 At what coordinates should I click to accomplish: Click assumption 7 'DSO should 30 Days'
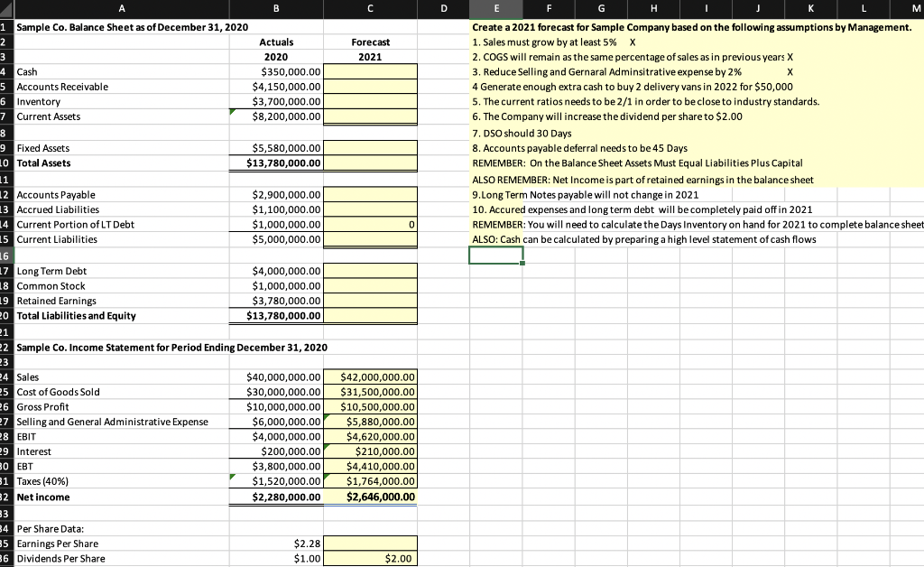(x=522, y=134)
